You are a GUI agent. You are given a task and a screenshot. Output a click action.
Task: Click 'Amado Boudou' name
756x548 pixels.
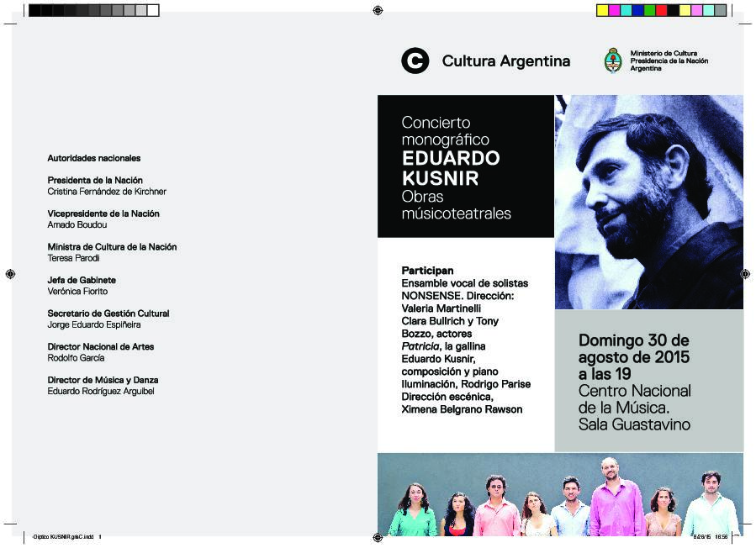[x=77, y=224]
